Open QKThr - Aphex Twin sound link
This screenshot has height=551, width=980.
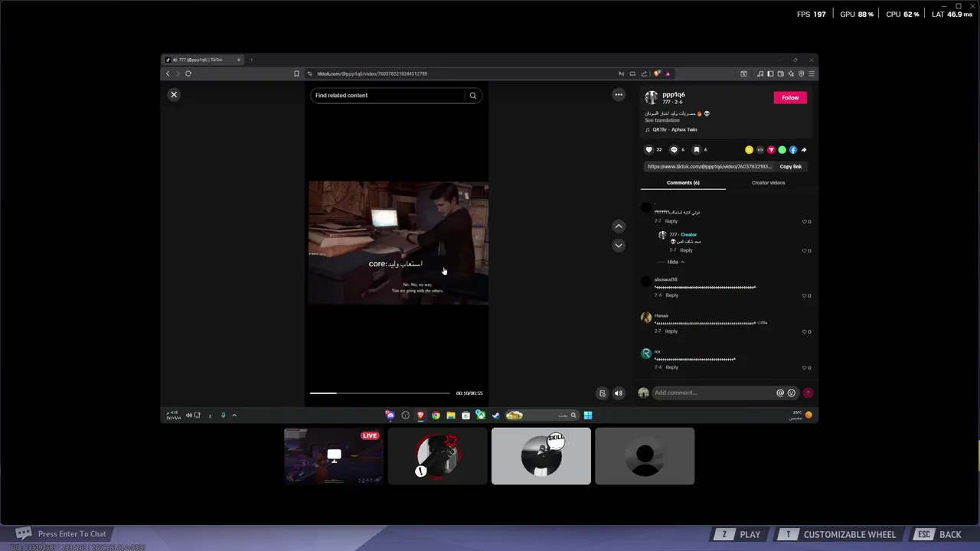point(675,129)
